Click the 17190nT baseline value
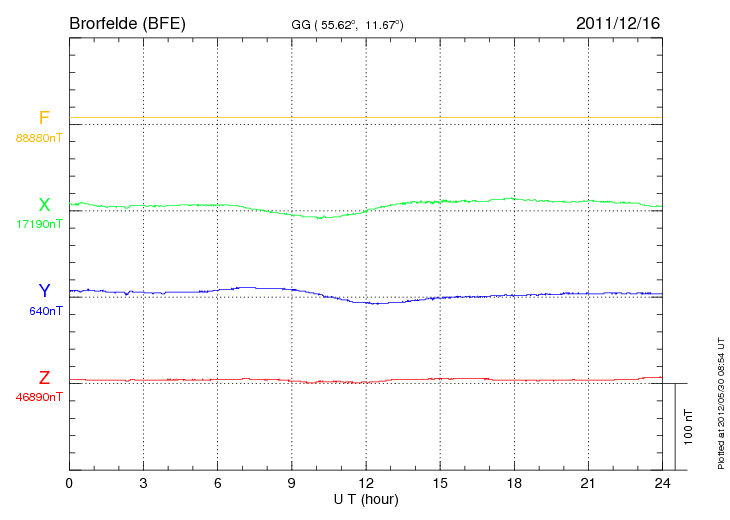Image resolution: width=730 pixels, height=520 pixels. [x=39, y=224]
